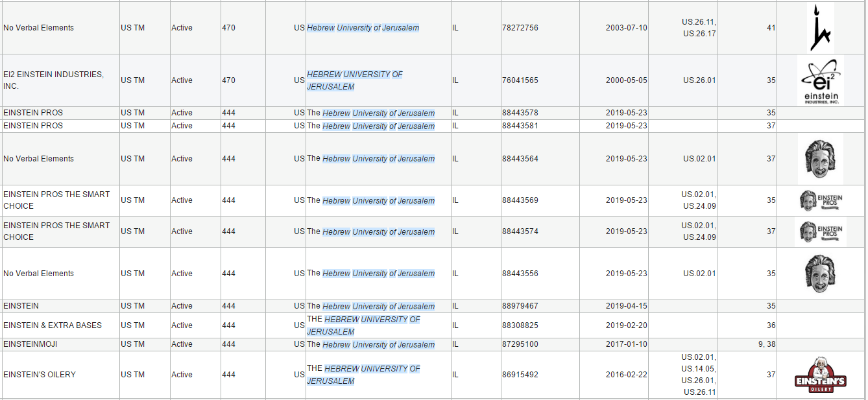
Task: Select No Verbal Elements in row 88443556
Action: [x=39, y=274]
